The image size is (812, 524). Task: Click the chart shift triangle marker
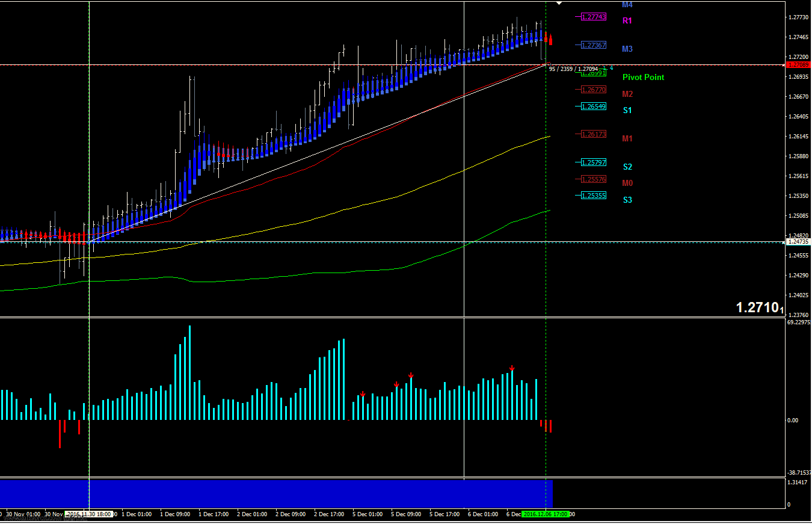559,3
